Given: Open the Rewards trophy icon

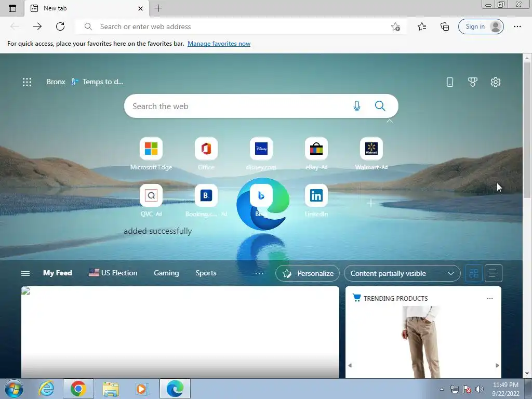Looking at the screenshot, I should pos(473,82).
